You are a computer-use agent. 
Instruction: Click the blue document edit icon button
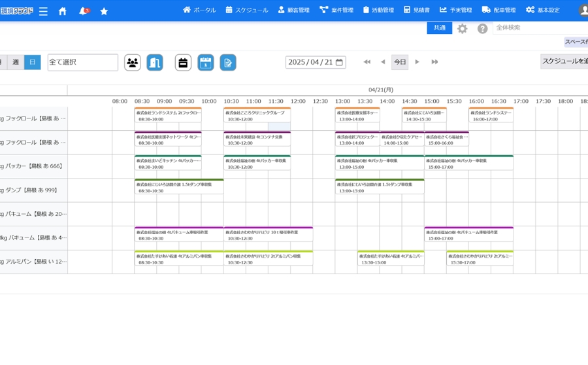(x=228, y=63)
